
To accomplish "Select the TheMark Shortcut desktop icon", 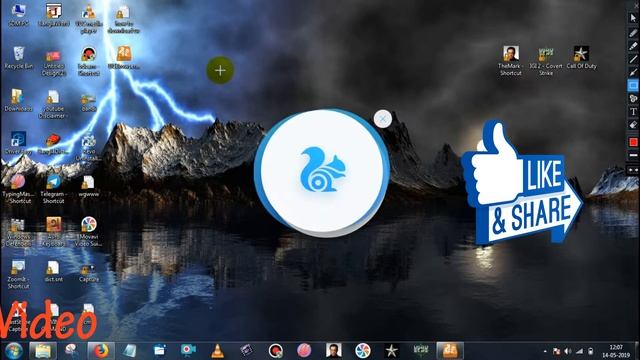I will point(510,60).
